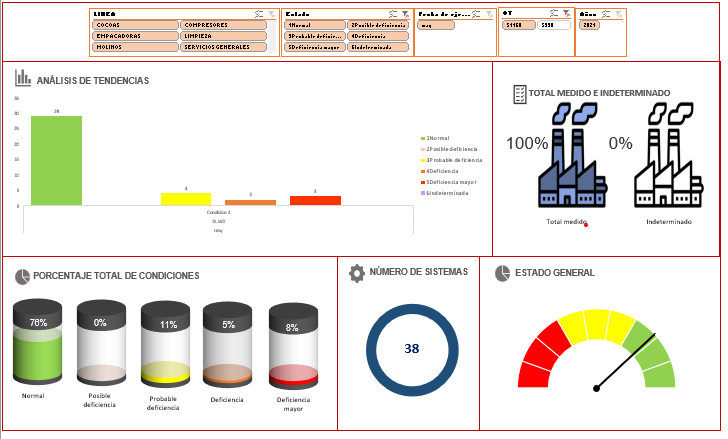Viewport: 728px width, 439px height.
Task: Toggle 2Posible deficiencia in the Estado slicer
Action: pos(378,25)
